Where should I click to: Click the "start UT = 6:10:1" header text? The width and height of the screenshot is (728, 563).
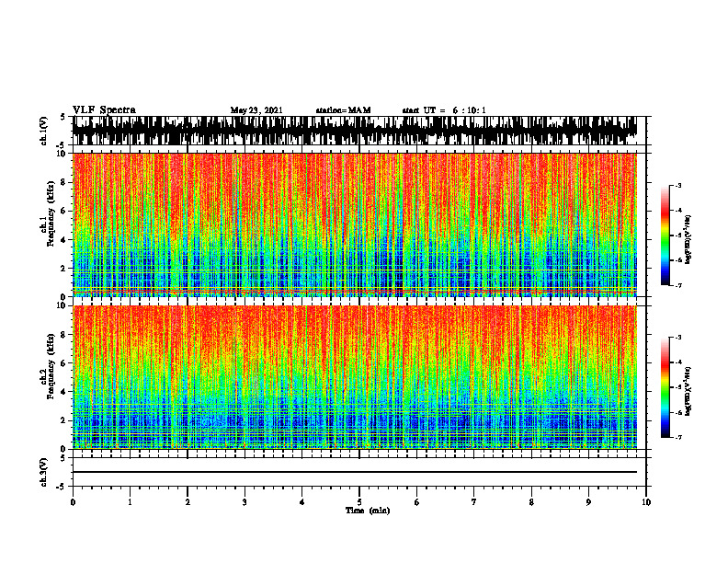click(444, 110)
